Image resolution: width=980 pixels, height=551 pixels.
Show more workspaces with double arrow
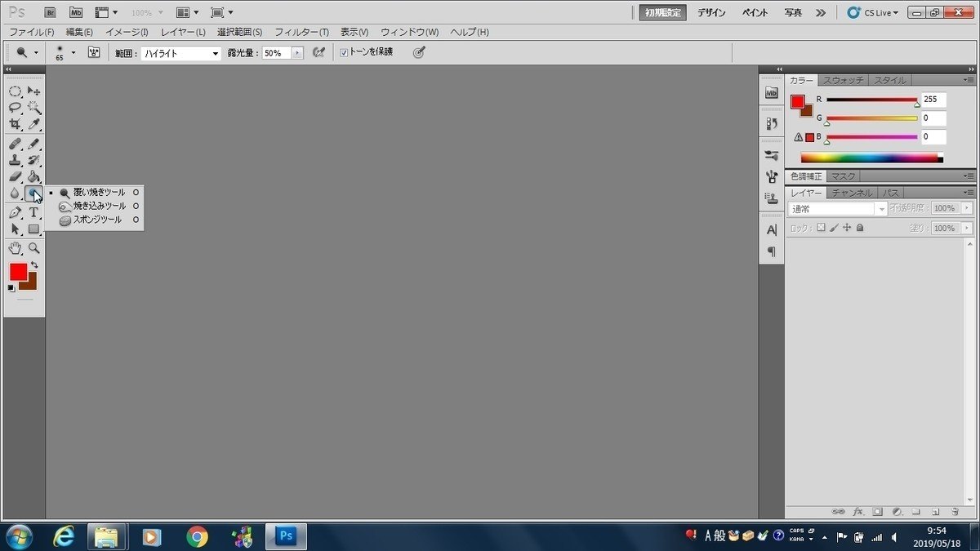pyautogui.click(x=821, y=12)
